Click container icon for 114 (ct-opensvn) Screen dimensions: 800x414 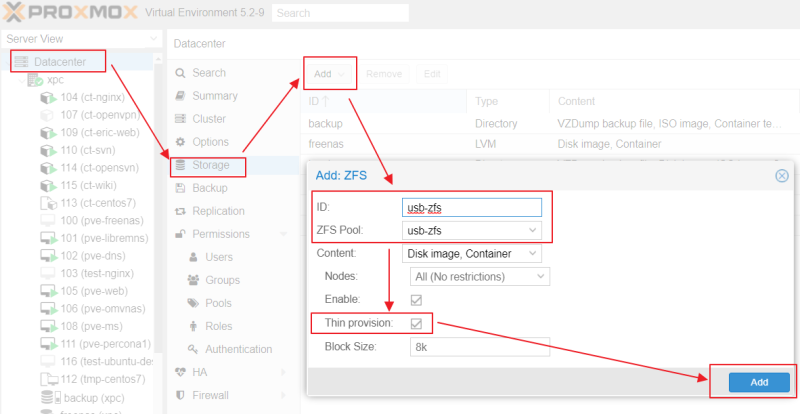click(48, 168)
